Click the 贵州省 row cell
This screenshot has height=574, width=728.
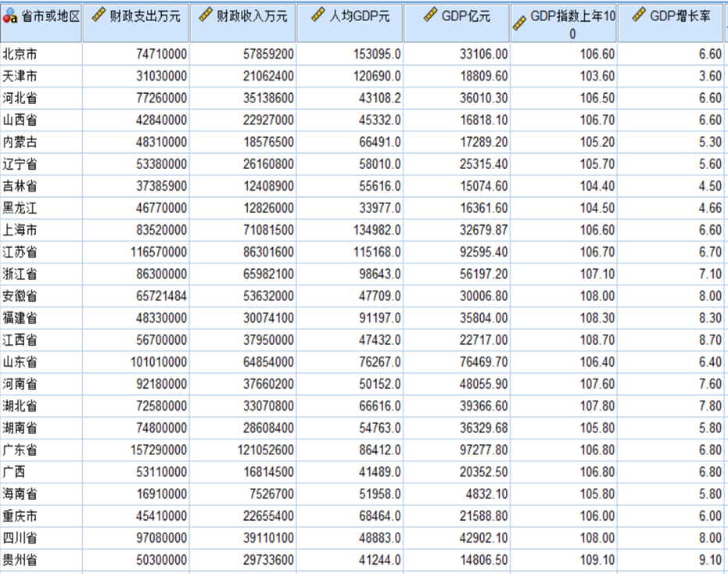(41, 560)
